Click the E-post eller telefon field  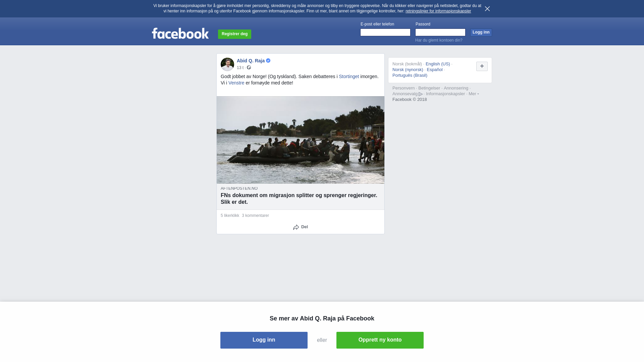(x=385, y=32)
